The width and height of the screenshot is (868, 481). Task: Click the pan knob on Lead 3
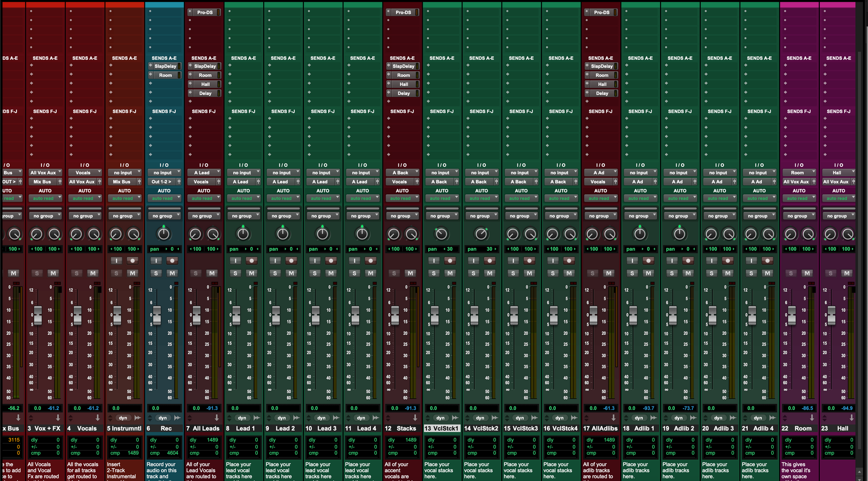coord(322,234)
